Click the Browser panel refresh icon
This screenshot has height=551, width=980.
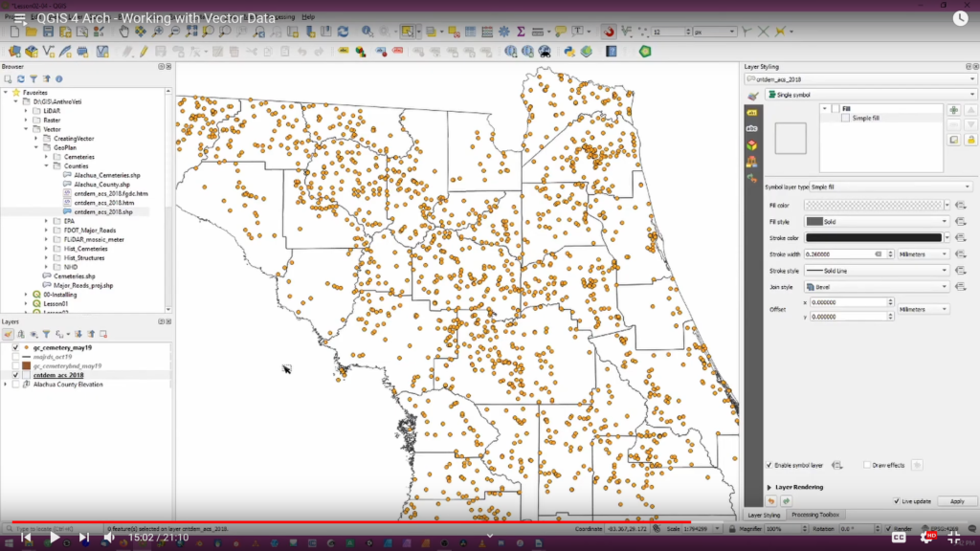pyautogui.click(x=21, y=79)
